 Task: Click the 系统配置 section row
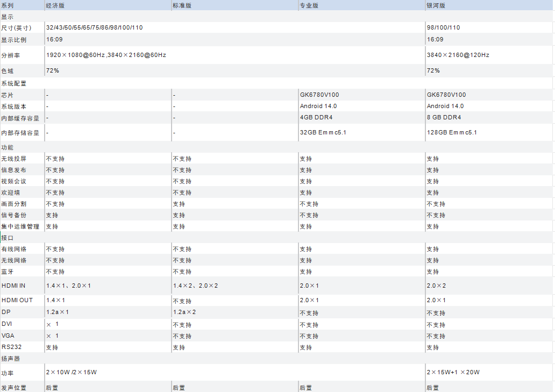[x=276, y=83]
